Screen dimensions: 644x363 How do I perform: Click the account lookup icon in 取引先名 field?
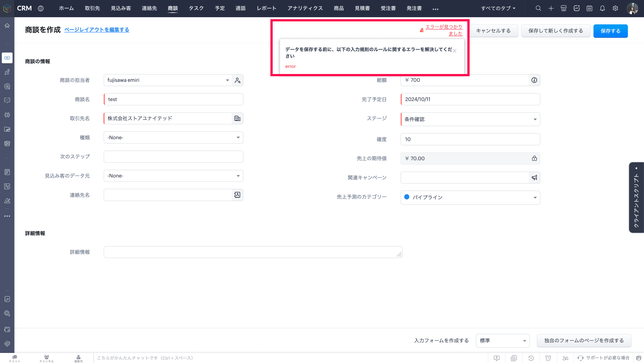pyautogui.click(x=237, y=118)
